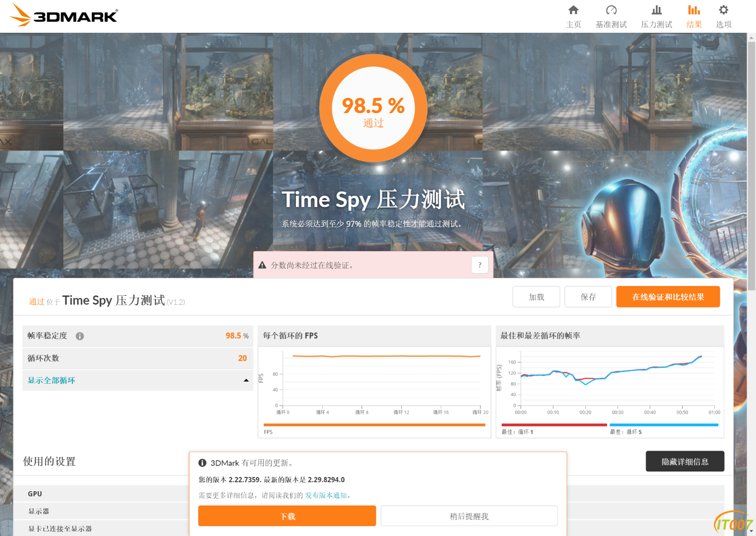Click the 帧率稳定度 value 98.5 %
The width and height of the screenshot is (756, 536).
coord(237,336)
